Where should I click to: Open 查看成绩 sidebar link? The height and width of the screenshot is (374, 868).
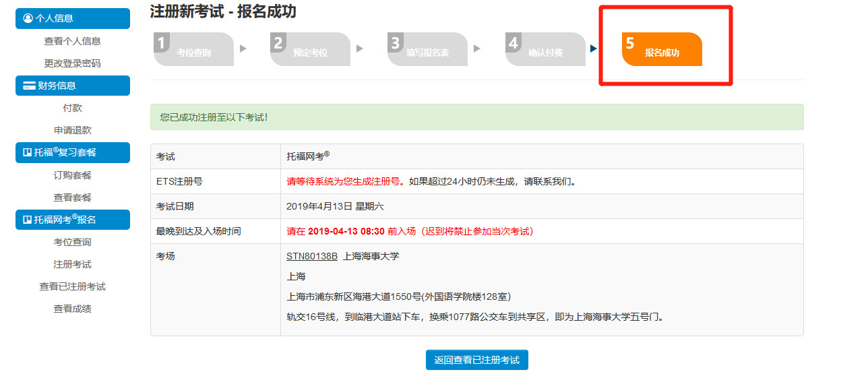73,309
